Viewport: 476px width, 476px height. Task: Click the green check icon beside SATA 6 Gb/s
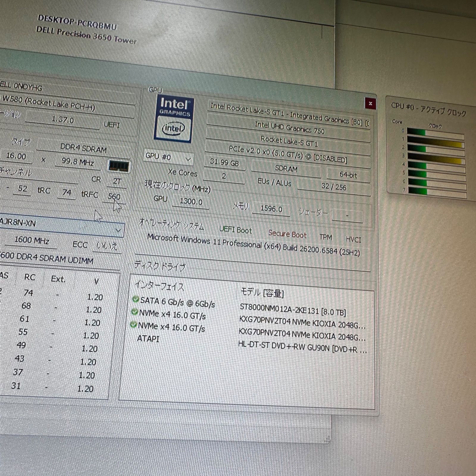pyautogui.click(x=136, y=299)
